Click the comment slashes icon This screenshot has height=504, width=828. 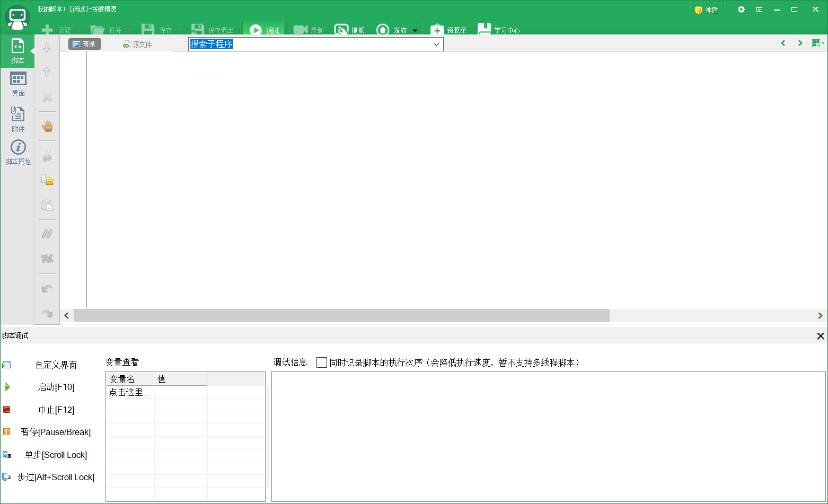(x=47, y=234)
